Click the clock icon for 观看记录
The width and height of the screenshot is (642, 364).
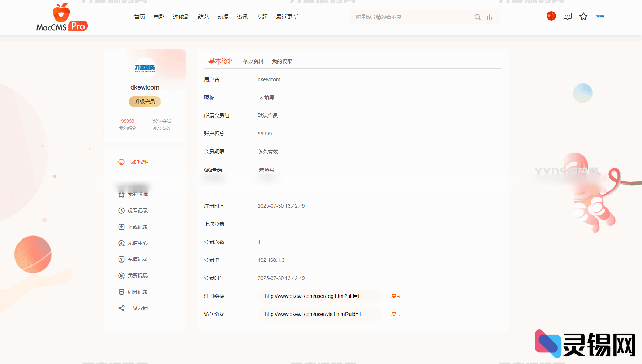click(x=121, y=210)
